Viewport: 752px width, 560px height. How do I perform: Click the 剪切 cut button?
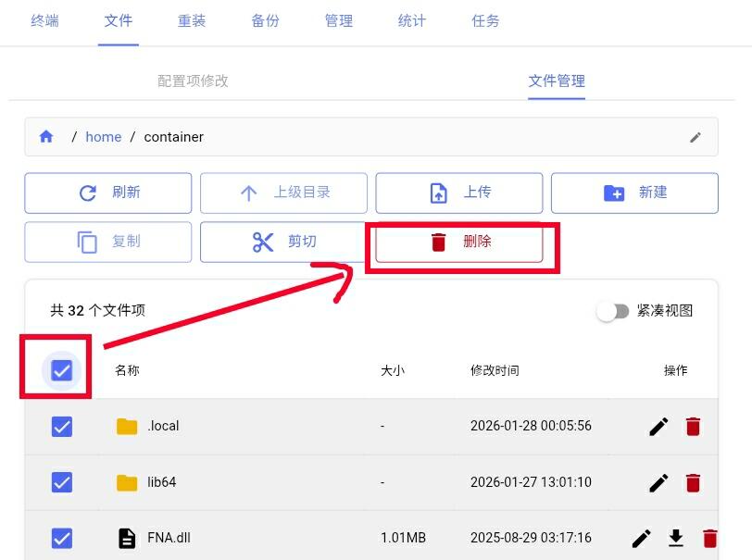coord(283,243)
